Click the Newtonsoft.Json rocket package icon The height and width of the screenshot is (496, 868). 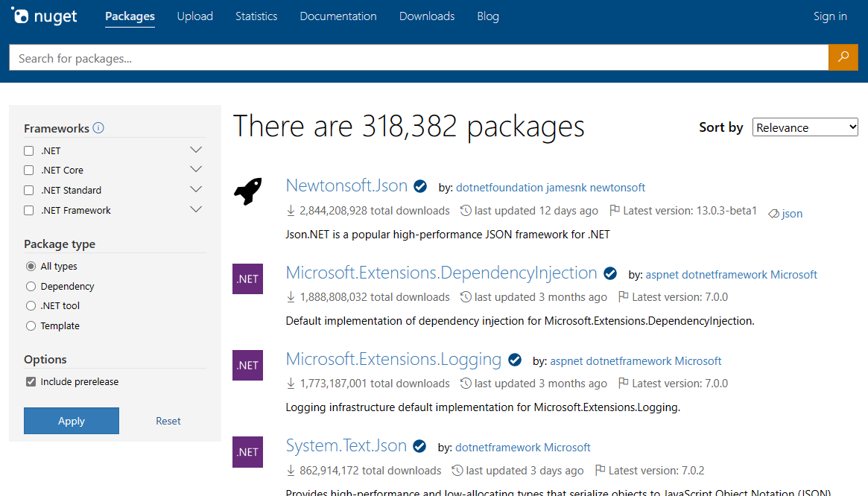coord(247,191)
